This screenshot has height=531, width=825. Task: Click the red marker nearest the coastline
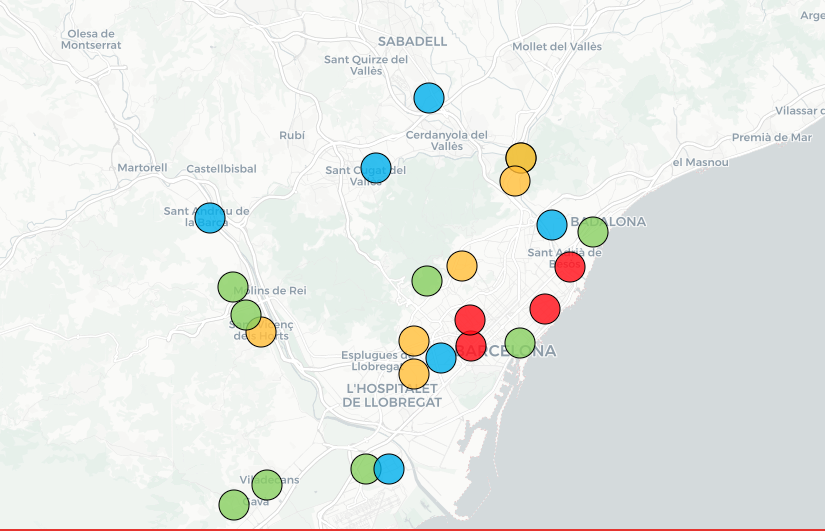(x=545, y=308)
